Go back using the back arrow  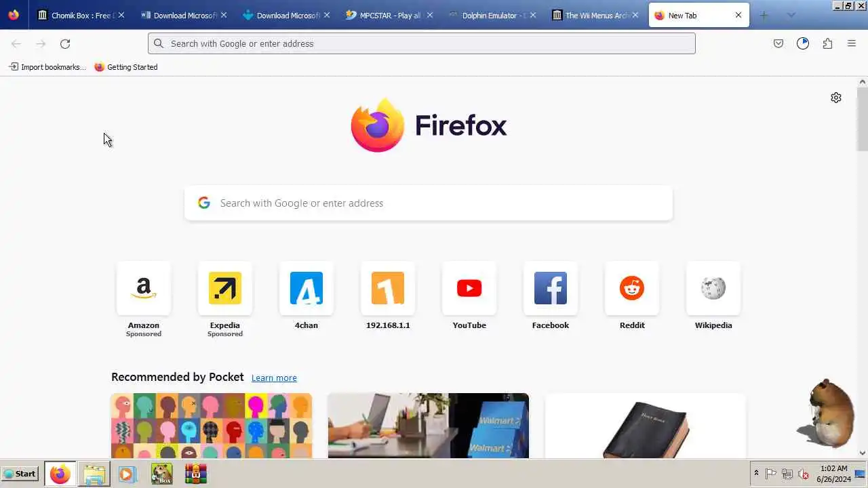[x=16, y=43]
